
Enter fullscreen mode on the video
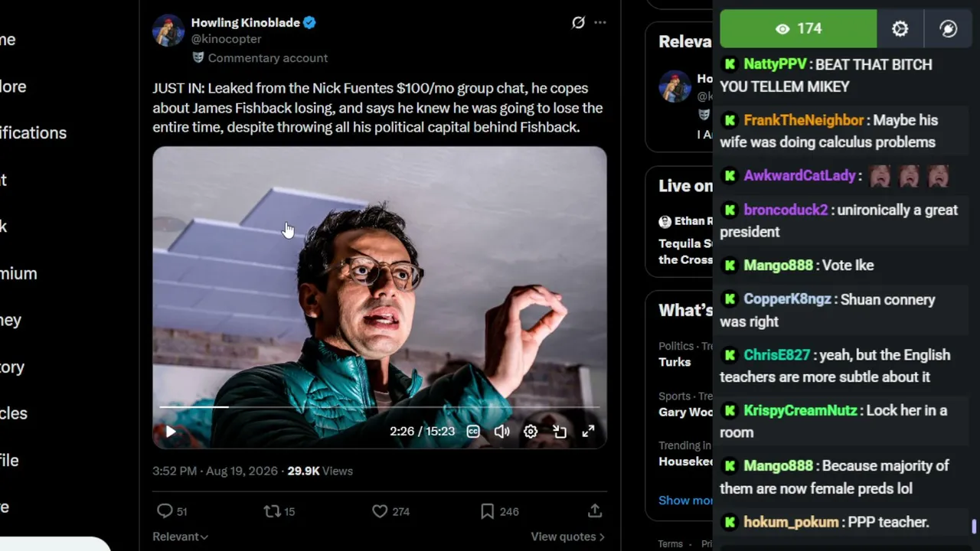[x=588, y=432]
